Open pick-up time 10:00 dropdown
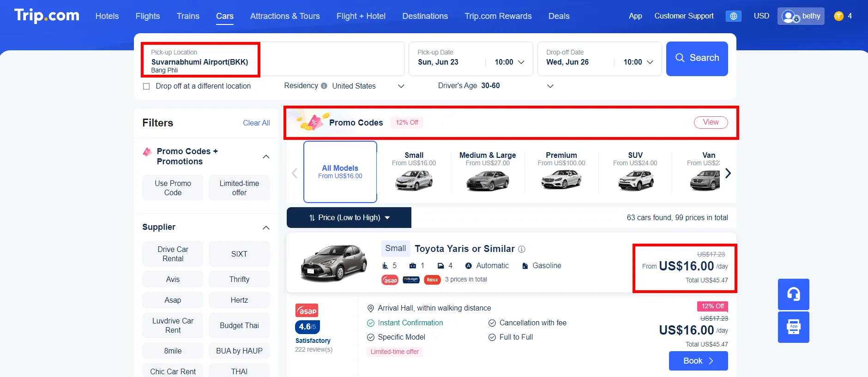The width and height of the screenshot is (868, 377). pos(509,62)
